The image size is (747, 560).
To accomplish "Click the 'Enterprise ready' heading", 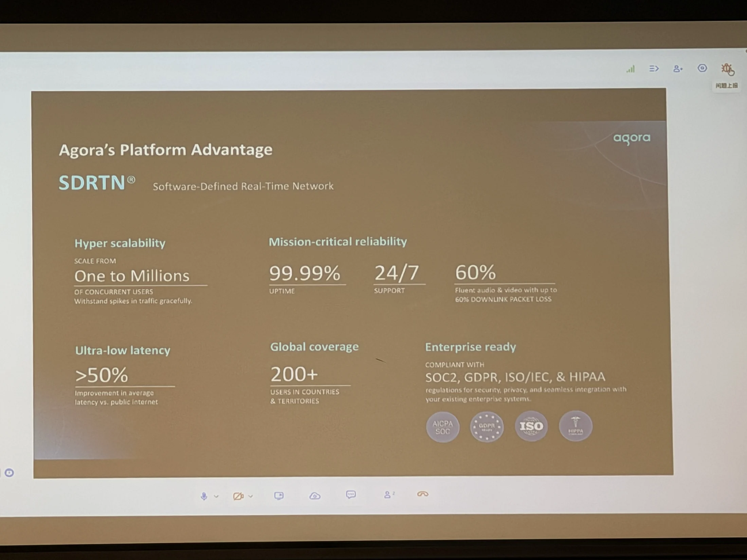I will coord(471,347).
